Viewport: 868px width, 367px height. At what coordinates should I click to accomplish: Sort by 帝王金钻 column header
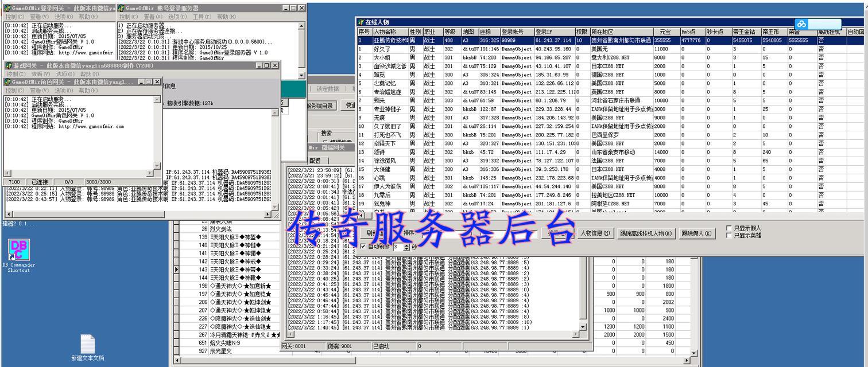(x=746, y=32)
